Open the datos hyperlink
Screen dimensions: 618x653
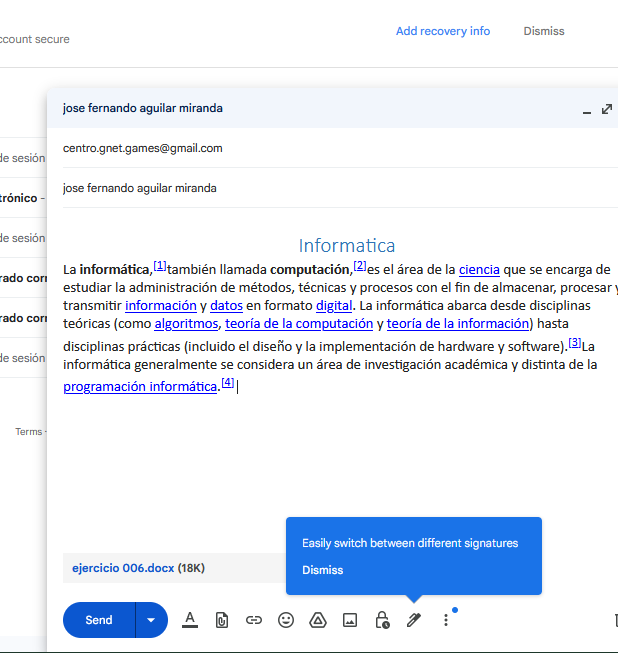(x=226, y=306)
